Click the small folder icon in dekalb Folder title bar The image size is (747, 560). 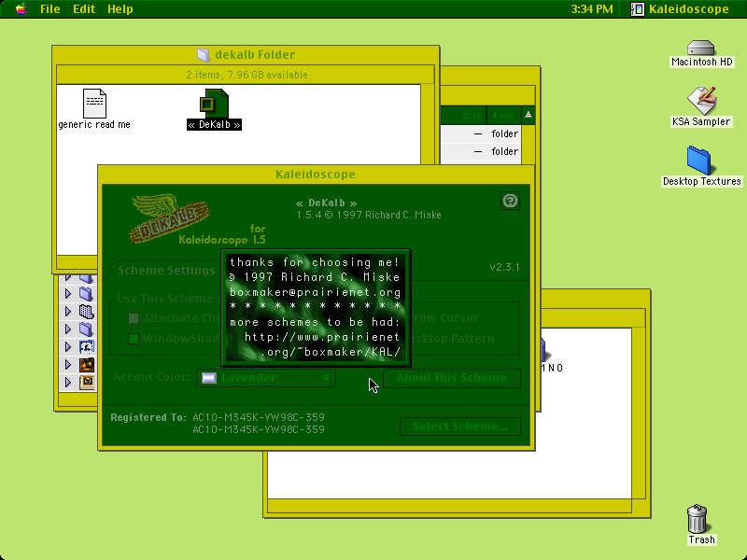click(x=204, y=55)
